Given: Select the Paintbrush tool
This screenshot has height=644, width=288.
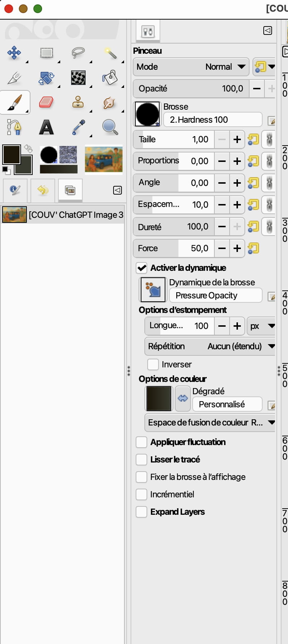Looking at the screenshot, I should point(15,102).
